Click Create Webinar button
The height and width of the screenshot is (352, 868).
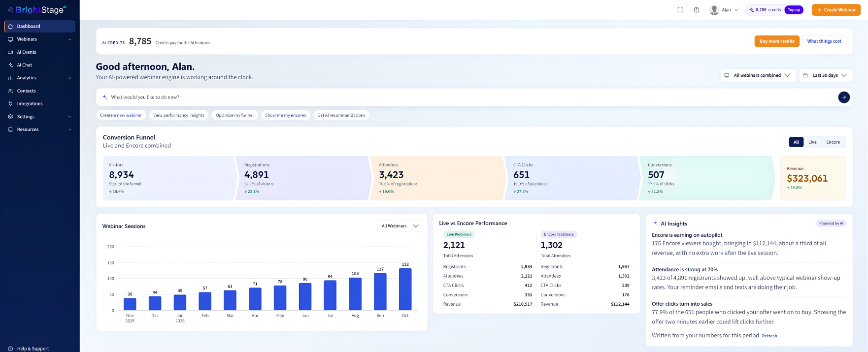click(x=836, y=10)
